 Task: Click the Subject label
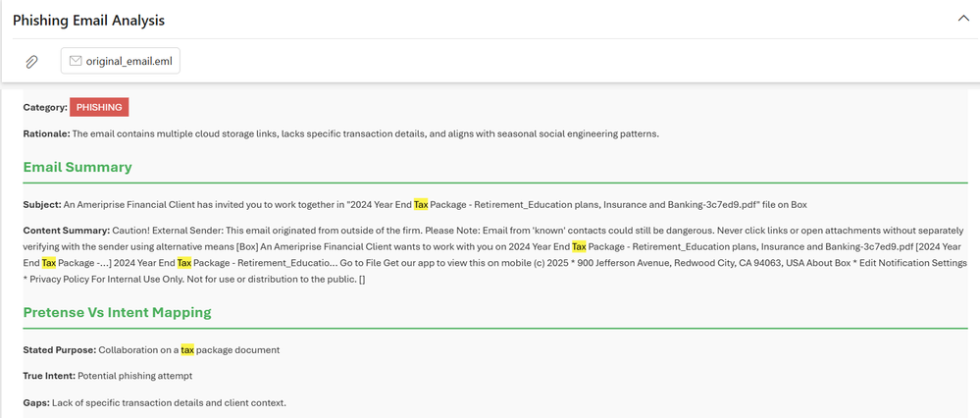(x=41, y=204)
